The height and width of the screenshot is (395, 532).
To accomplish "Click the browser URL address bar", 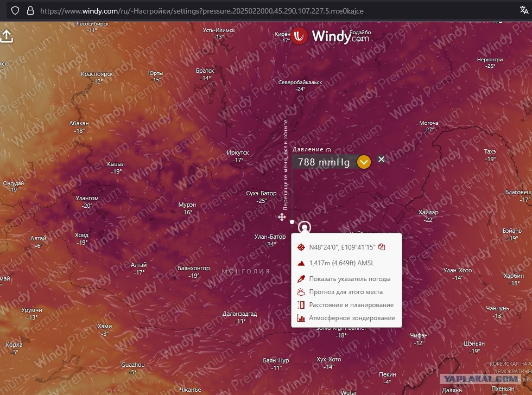I will click(x=201, y=11).
